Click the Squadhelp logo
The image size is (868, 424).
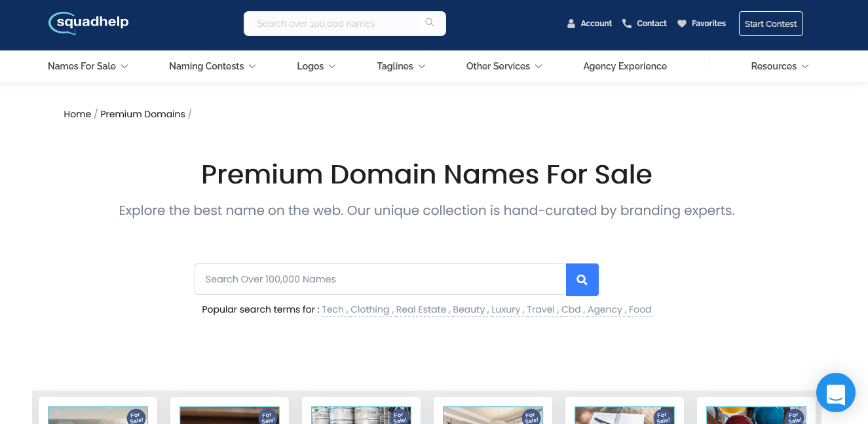[x=88, y=23]
